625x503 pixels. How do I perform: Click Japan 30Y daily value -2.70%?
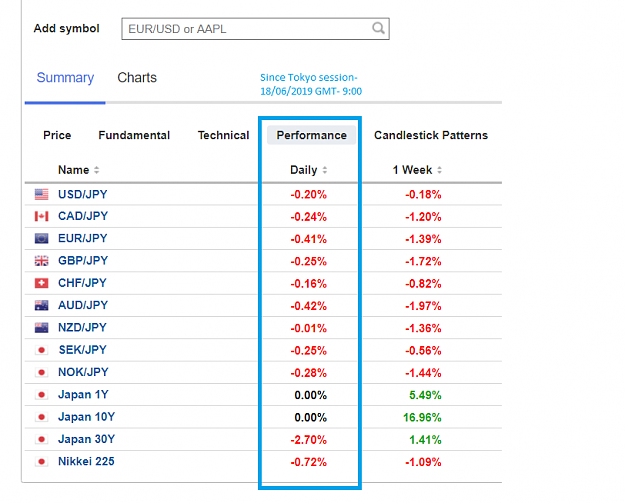pos(309,440)
